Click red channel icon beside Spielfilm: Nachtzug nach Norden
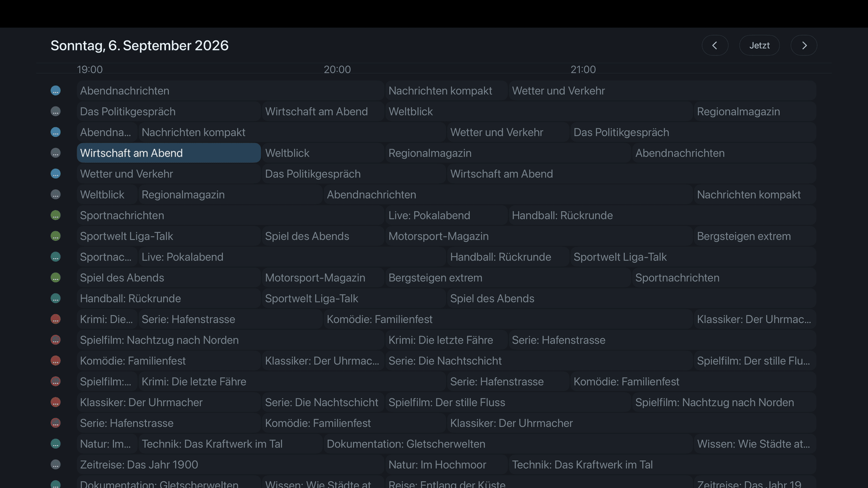868x488 pixels. point(55,340)
